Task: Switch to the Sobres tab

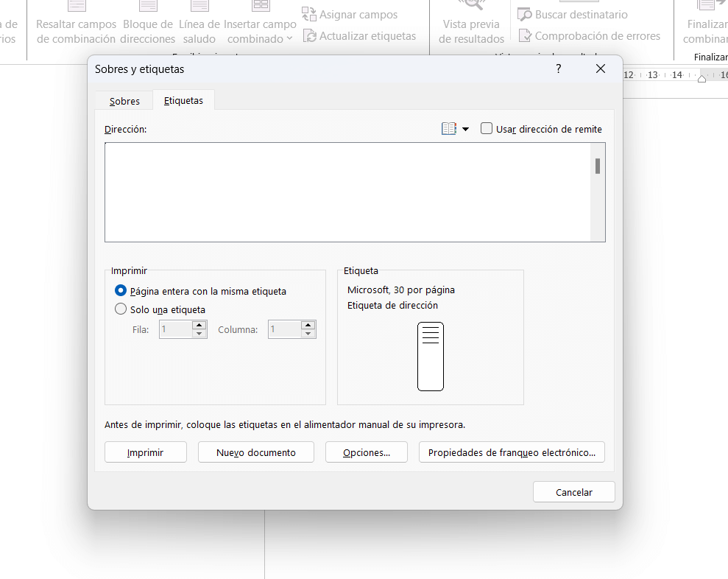Action: [124, 101]
